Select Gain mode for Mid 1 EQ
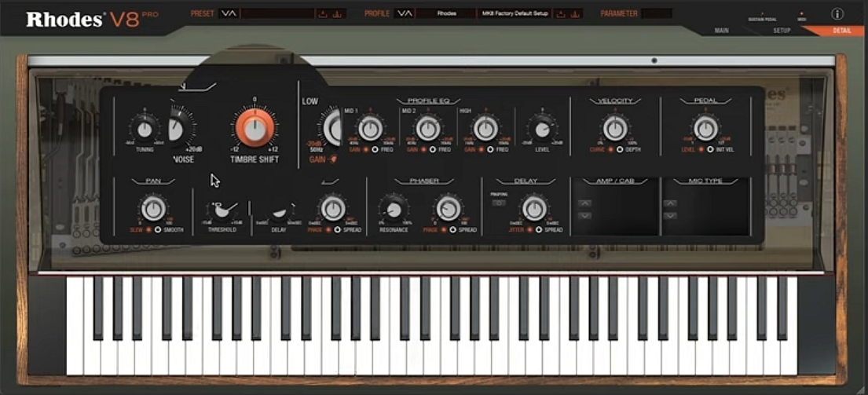868x395 pixels. coord(366,149)
